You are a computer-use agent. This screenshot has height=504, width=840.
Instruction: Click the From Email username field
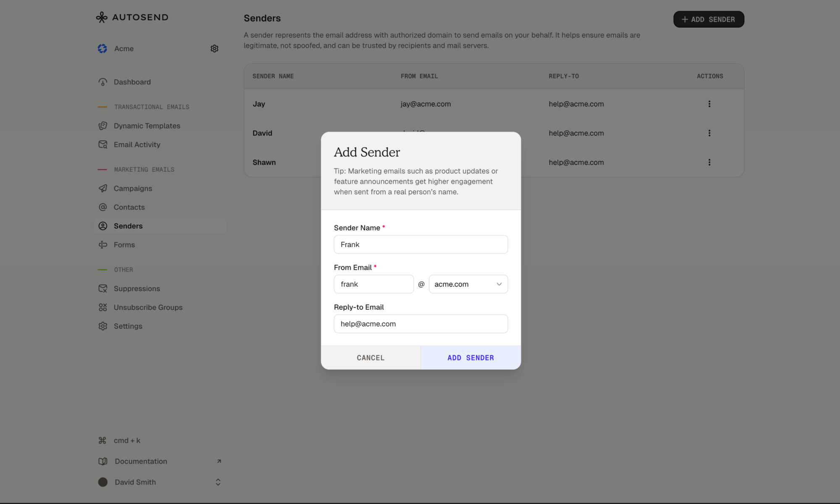coord(373,284)
